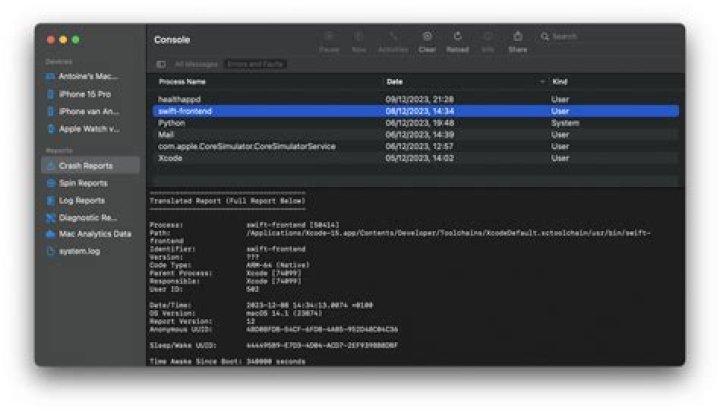Screen dimensions: 720x412
Task: Switch to the All Messages filter
Action: pyautogui.click(x=196, y=64)
